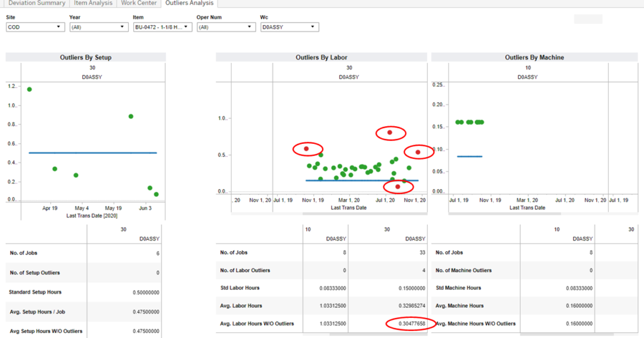Click the Avg. Setup Hours / Job label
This screenshot has width=644, height=338.
[x=37, y=312]
